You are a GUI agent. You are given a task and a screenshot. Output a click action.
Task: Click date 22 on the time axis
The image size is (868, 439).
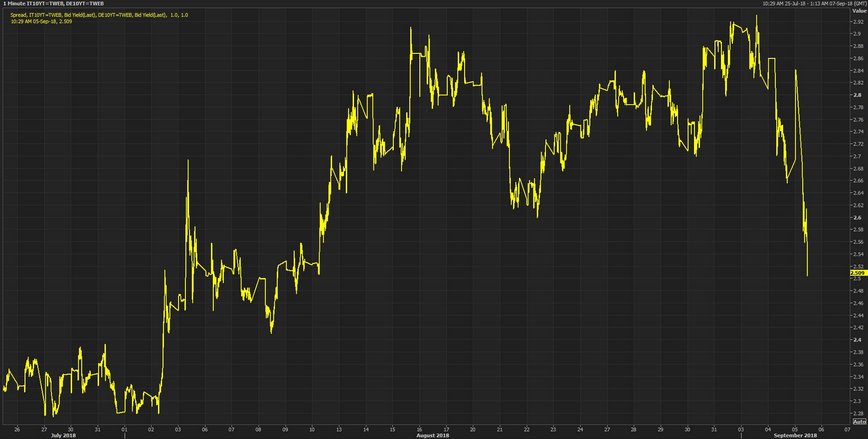pos(526,429)
